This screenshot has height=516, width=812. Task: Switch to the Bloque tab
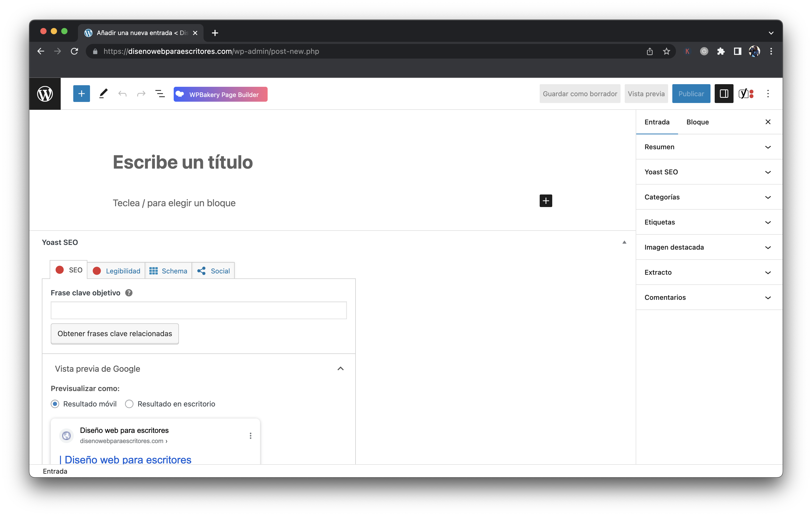(x=697, y=122)
